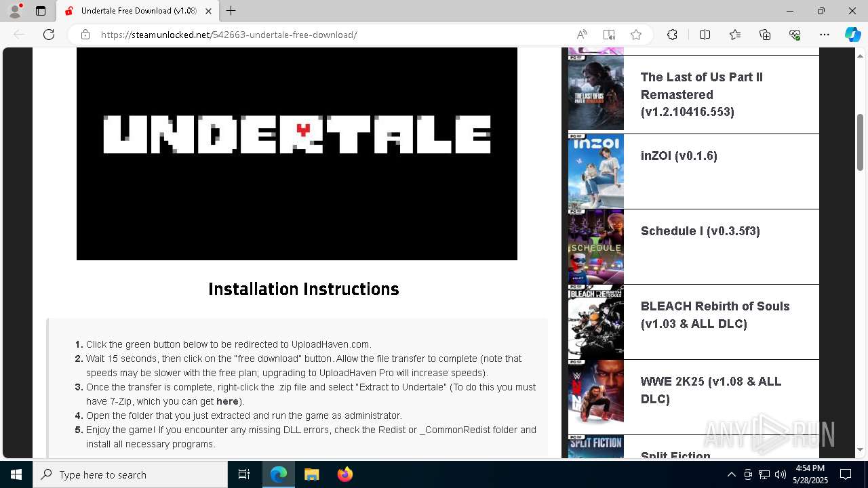Click the Installation Instructions heading
The image size is (868, 488).
click(x=304, y=289)
